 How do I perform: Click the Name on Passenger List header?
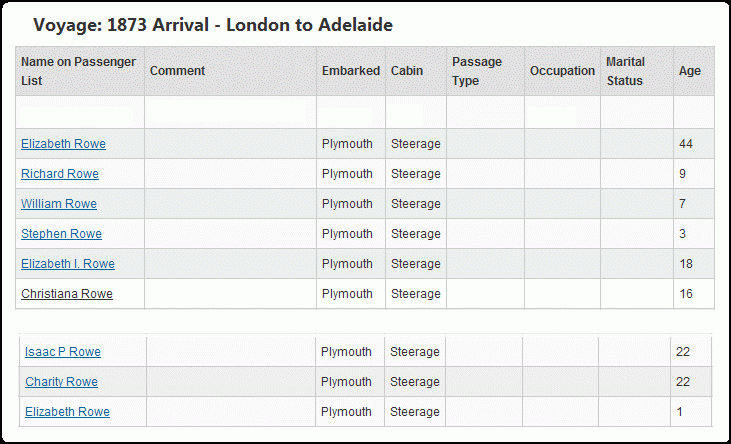coord(80,71)
